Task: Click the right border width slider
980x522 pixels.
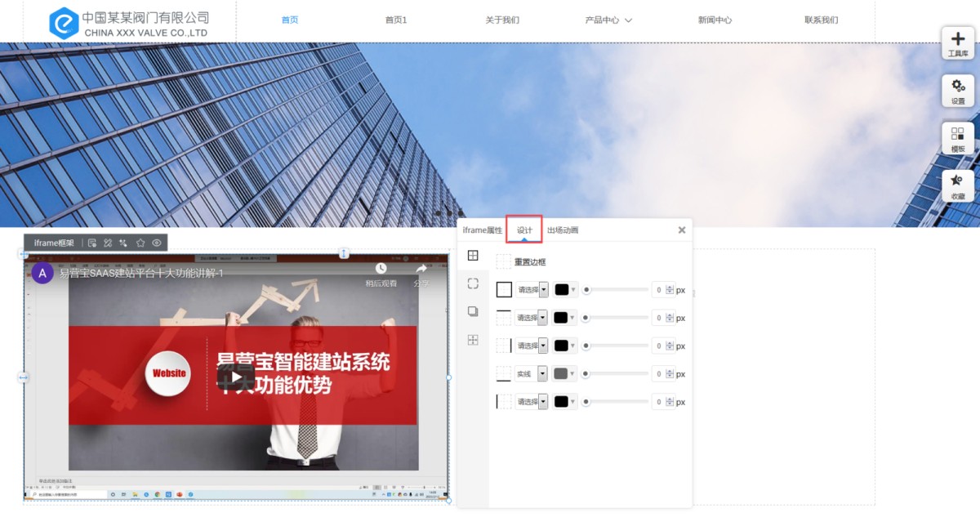Action: (x=615, y=346)
